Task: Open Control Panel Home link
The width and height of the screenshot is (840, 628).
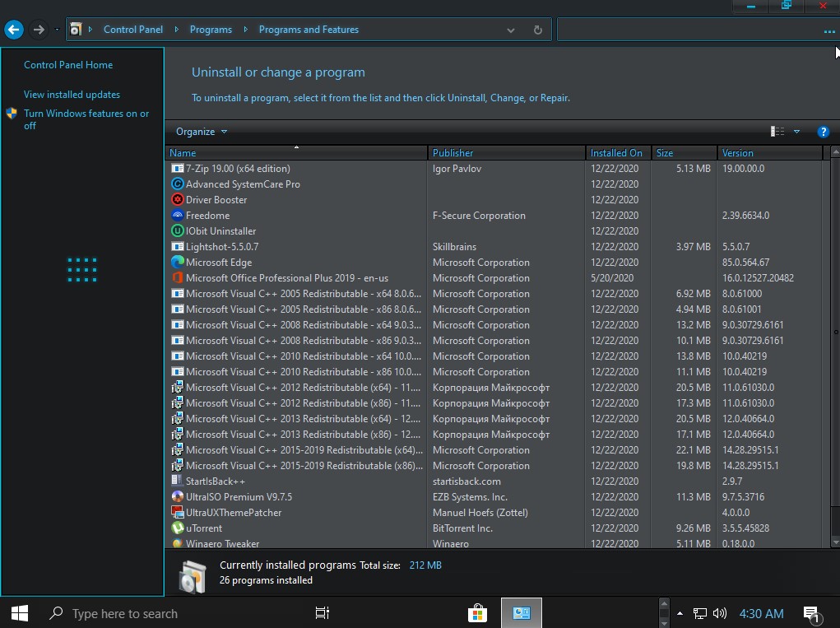Action: pyautogui.click(x=68, y=65)
